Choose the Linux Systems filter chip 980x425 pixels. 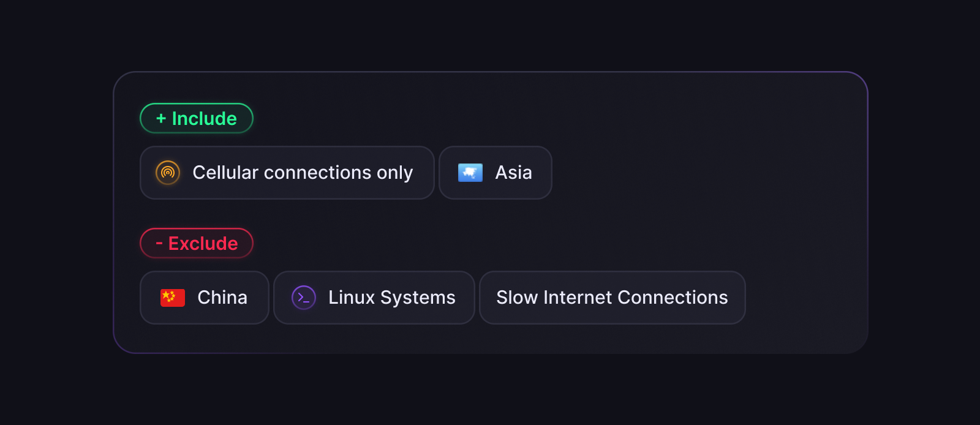pos(374,298)
